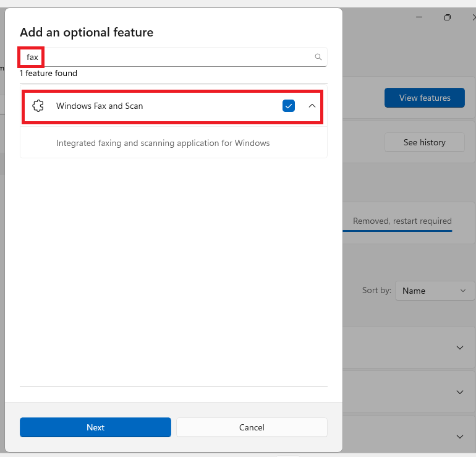Cancel the Add an optional feature dialog
476x457 pixels.
click(x=252, y=427)
